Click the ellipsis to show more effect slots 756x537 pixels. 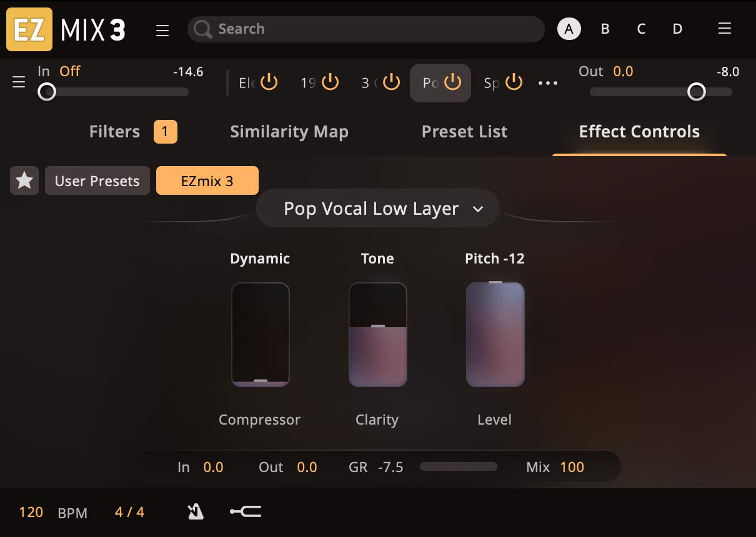(548, 82)
